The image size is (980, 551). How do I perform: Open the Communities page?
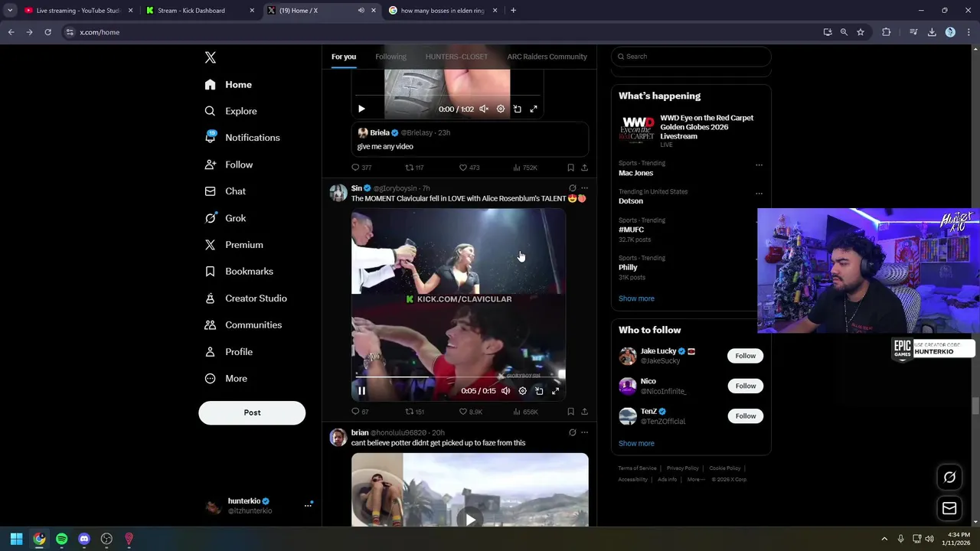tap(243, 325)
